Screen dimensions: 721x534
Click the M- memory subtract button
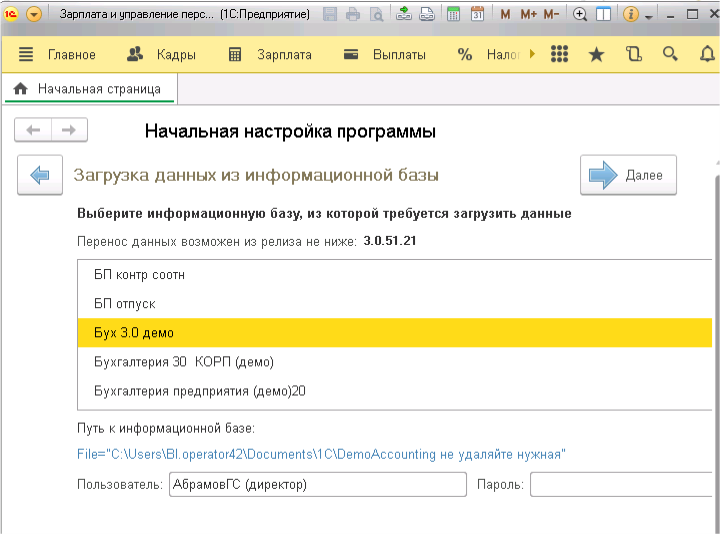(x=551, y=15)
